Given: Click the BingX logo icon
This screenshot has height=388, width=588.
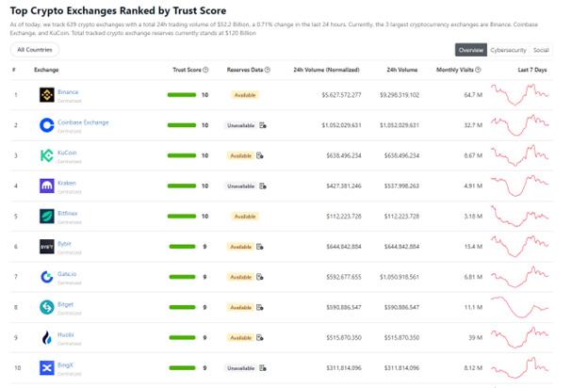Looking at the screenshot, I should click(47, 368).
